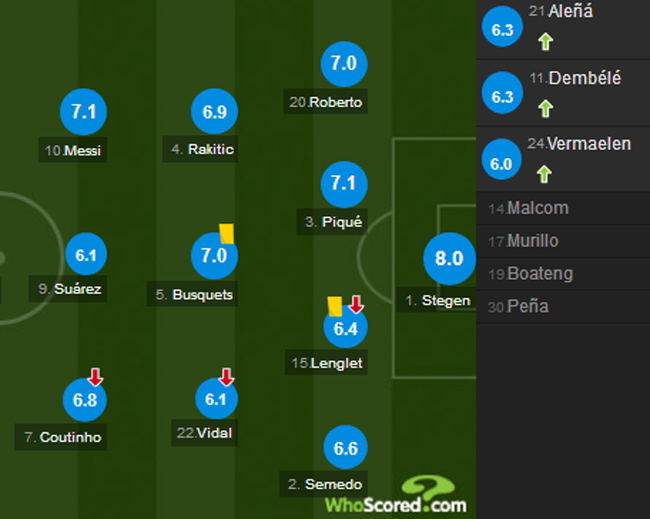
Task: Click Vidal's red substituted-off arrow
Action: coord(226,377)
